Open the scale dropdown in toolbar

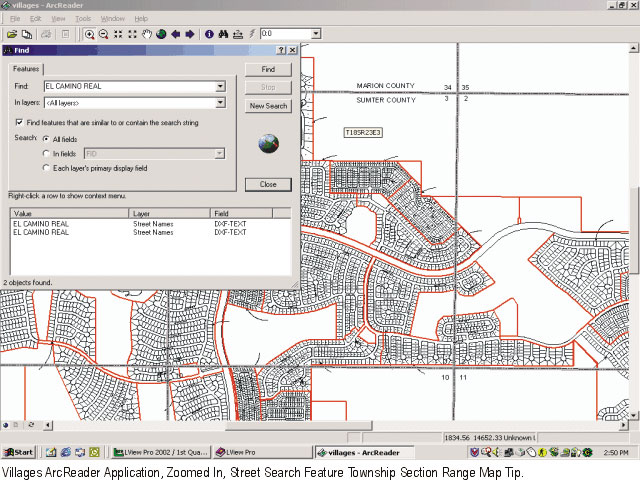(x=316, y=34)
